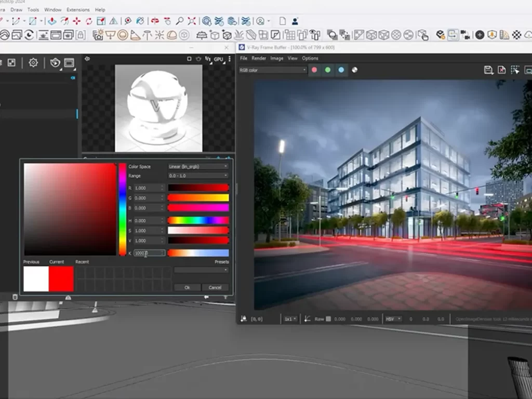The height and width of the screenshot is (399, 532).
Task: Click the magnifier Zoom tool in toolbar
Action: (x=179, y=21)
